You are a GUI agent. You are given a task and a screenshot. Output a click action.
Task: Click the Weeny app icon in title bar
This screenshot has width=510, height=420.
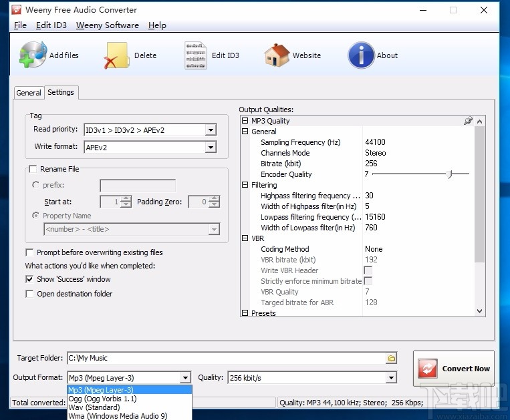pyautogui.click(x=16, y=10)
